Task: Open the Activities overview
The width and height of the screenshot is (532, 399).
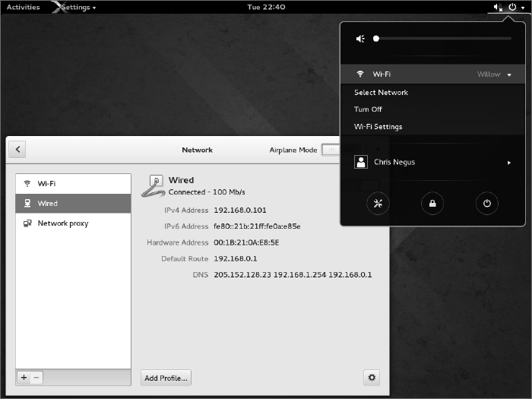Action: click(x=23, y=7)
